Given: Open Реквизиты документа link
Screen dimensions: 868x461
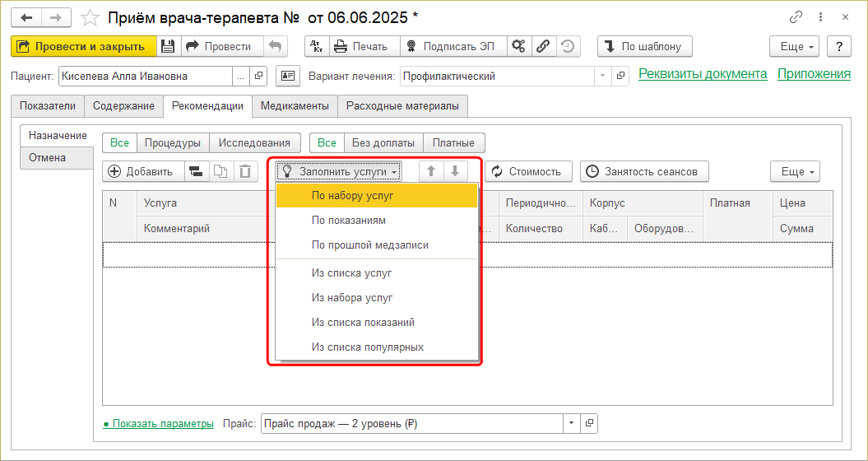Looking at the screenshot, I should tap(703, 74).
